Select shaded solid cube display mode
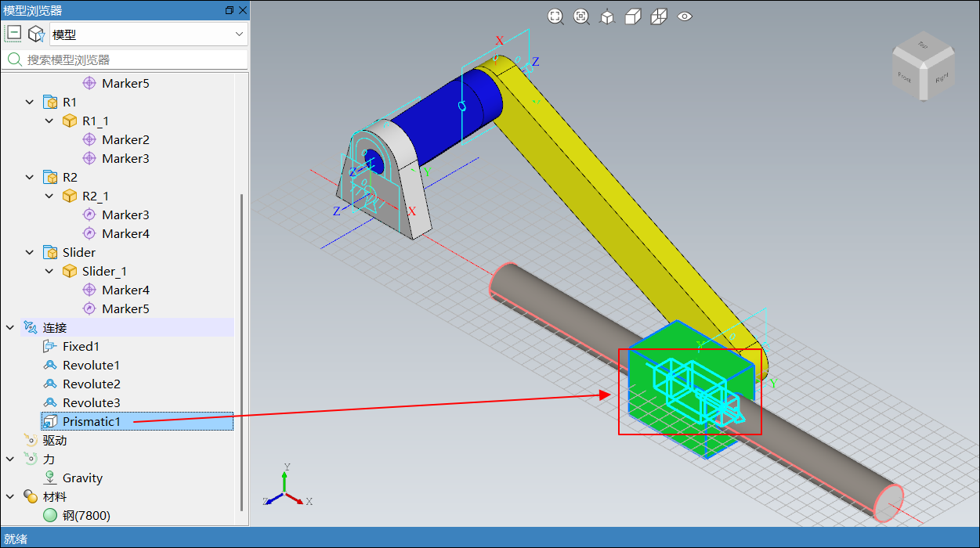980x548 pixels. pos(633,16)
